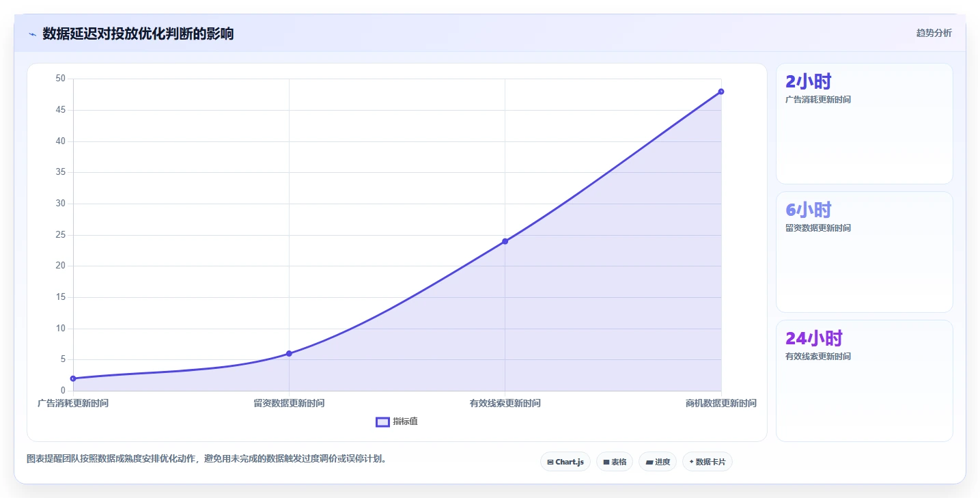Viewport: 980px width, 498px height.
Task: Select the 表格 chip
Action: (615, 462)
